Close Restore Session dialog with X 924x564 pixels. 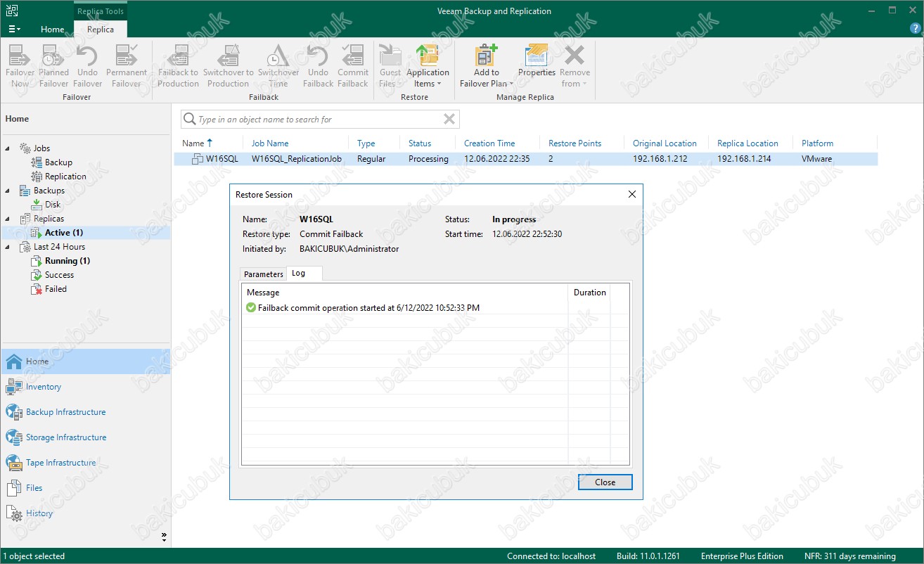[631, 195]
